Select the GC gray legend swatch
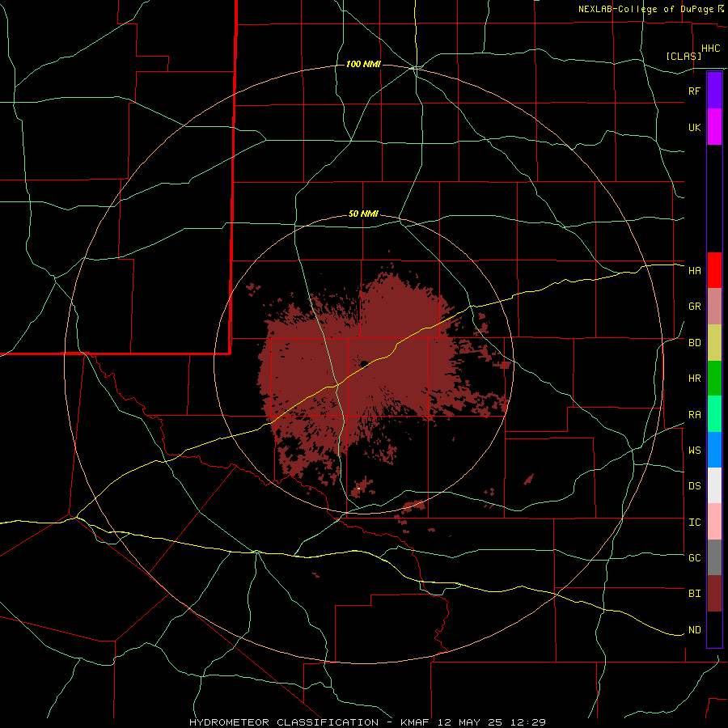728x728 pixels. 714,557
